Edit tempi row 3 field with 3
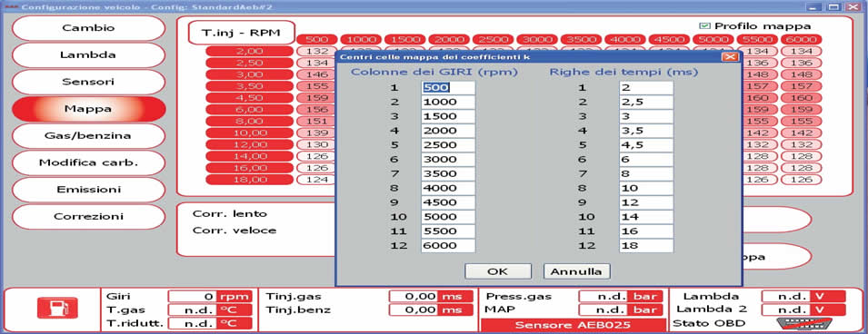Viewport: 868px width, 334px height. (x=646, y=116)
